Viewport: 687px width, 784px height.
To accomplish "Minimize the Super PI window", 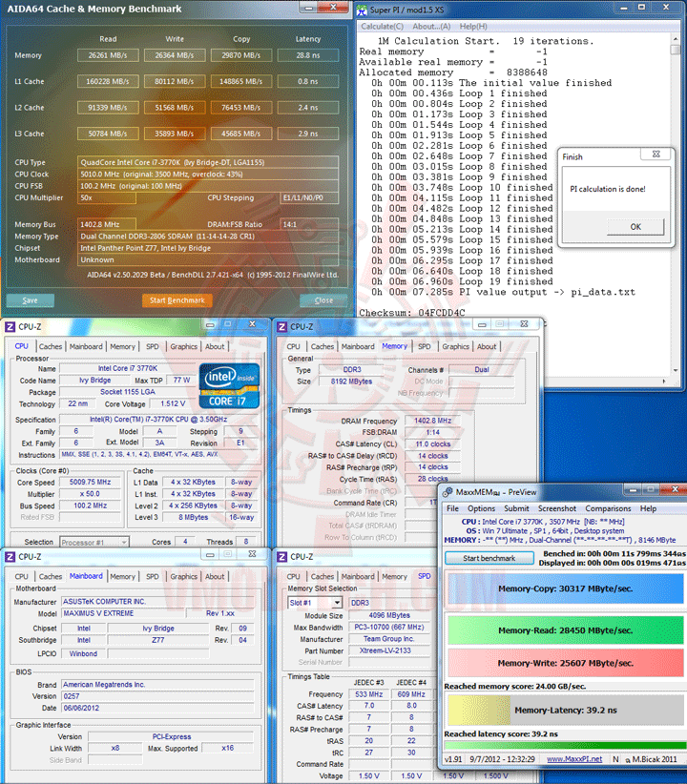I will (623, 8).
